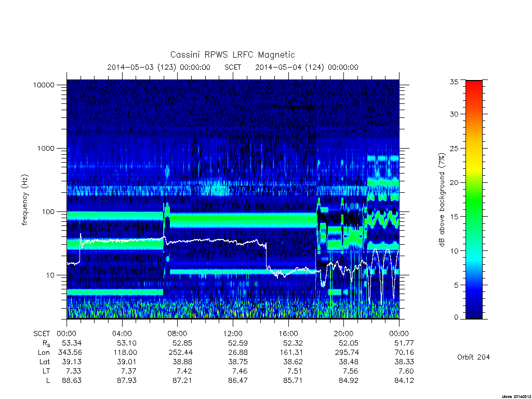532x399 pixels.
Task: Click the 'frequency (Hz)' axis label
Action: point(24,200)
